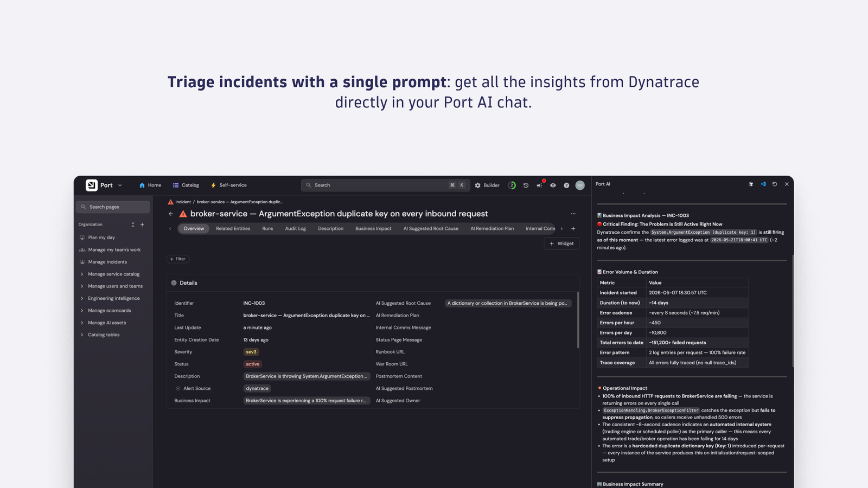Screen dimensions: 868x488
Task: Add a new page with Organization plus
Action: (x=143, y=224)
